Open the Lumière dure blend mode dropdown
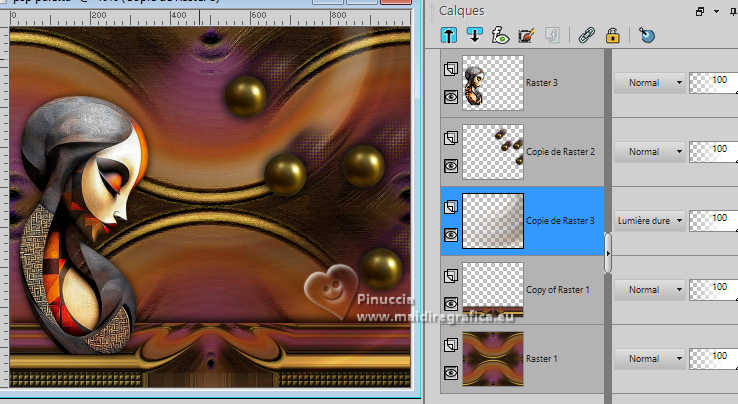Screen dimensions: 738x404 click(x=650, y=220)
